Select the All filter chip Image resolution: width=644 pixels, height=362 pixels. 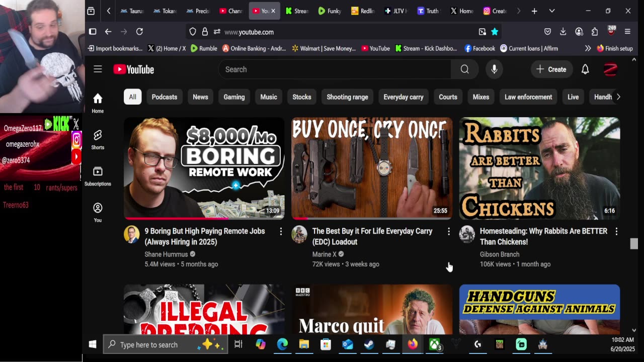(x=132, y=97)
